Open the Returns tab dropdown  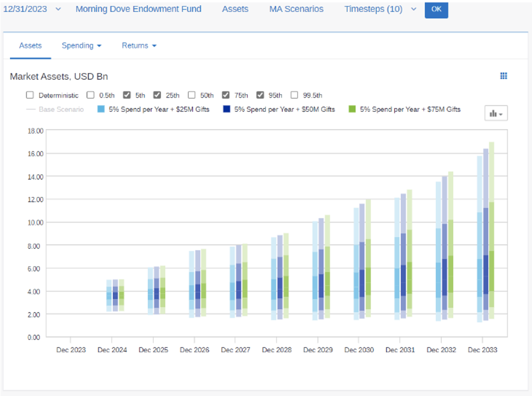pyautogui.click(x=139, y=46)
